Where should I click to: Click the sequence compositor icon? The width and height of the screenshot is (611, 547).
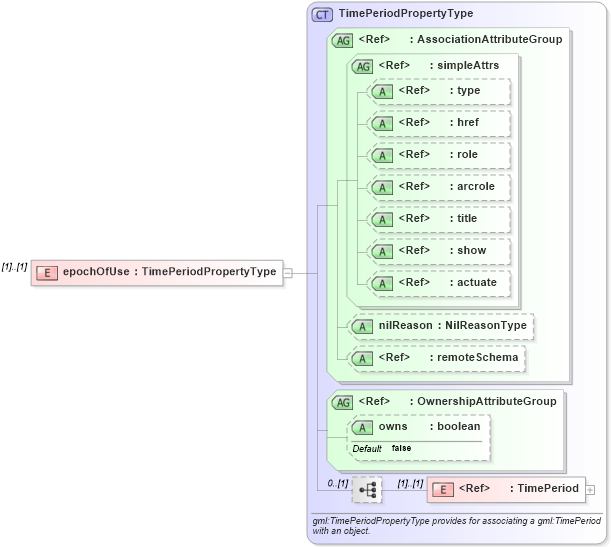[x=367, y=490]
